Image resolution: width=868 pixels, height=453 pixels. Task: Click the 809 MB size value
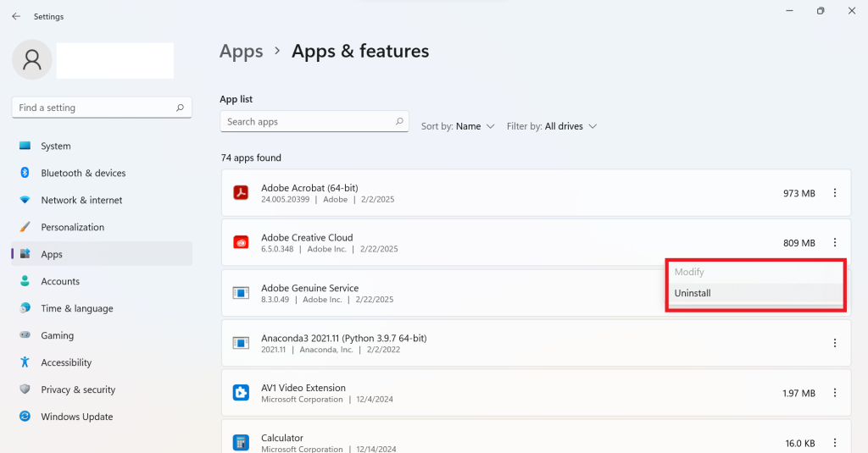pos(798,243)
